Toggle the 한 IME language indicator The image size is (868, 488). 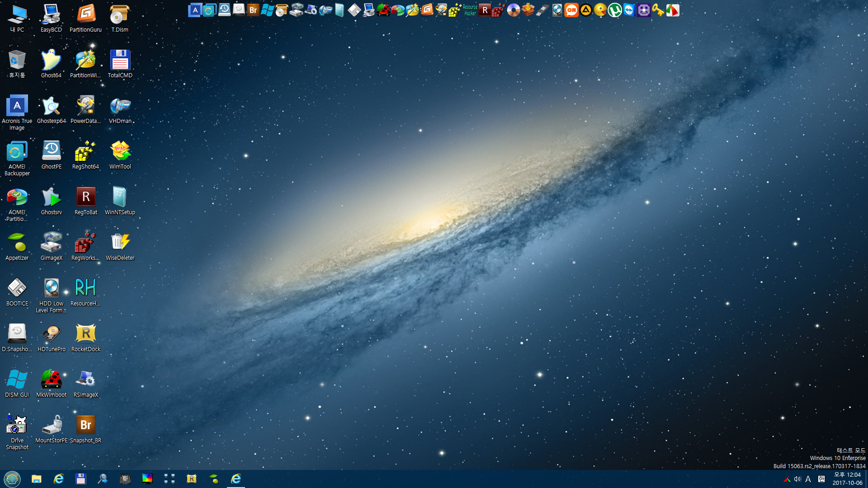pos(821,479)
